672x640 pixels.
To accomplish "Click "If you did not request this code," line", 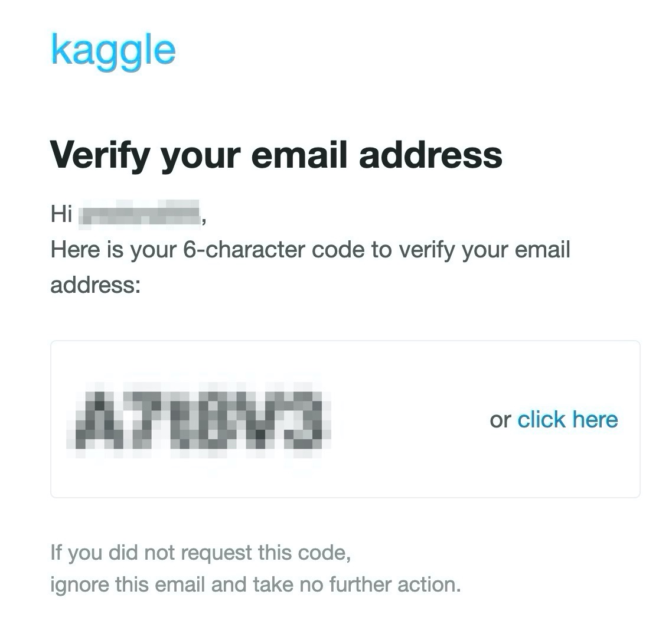I will [201, 553].
